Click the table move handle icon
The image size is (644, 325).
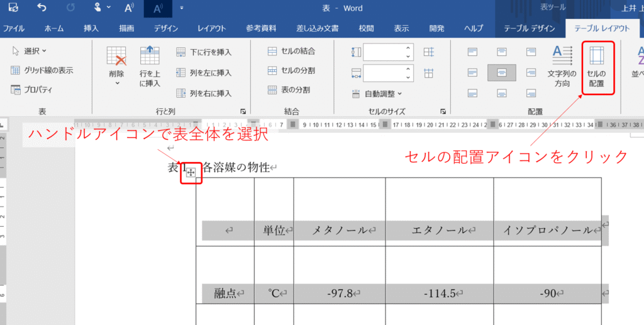pos(191,172)
